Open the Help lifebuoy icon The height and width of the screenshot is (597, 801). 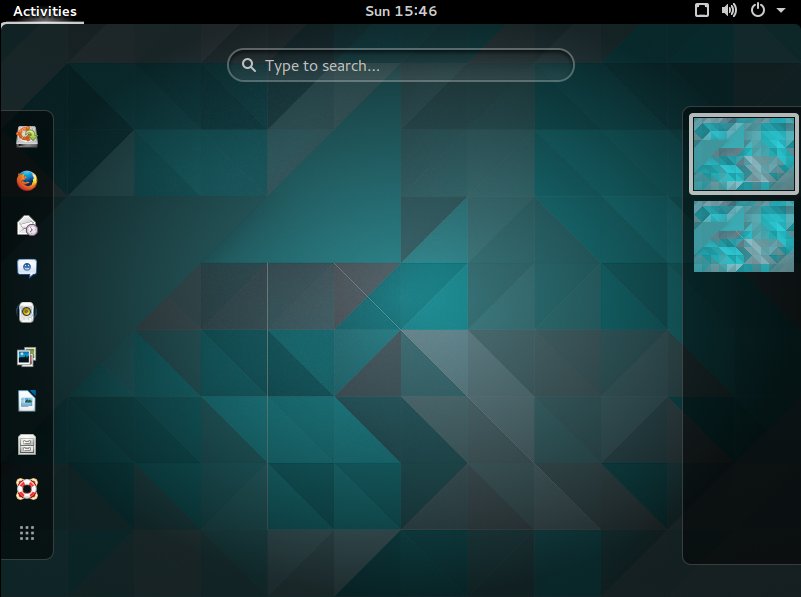(x=27, y=489)
